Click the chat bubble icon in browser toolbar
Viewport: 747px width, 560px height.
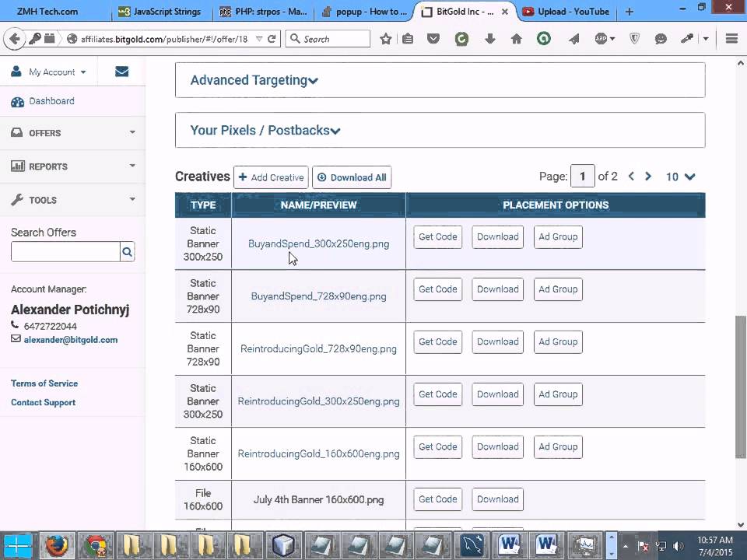click(x=661, y=39)
